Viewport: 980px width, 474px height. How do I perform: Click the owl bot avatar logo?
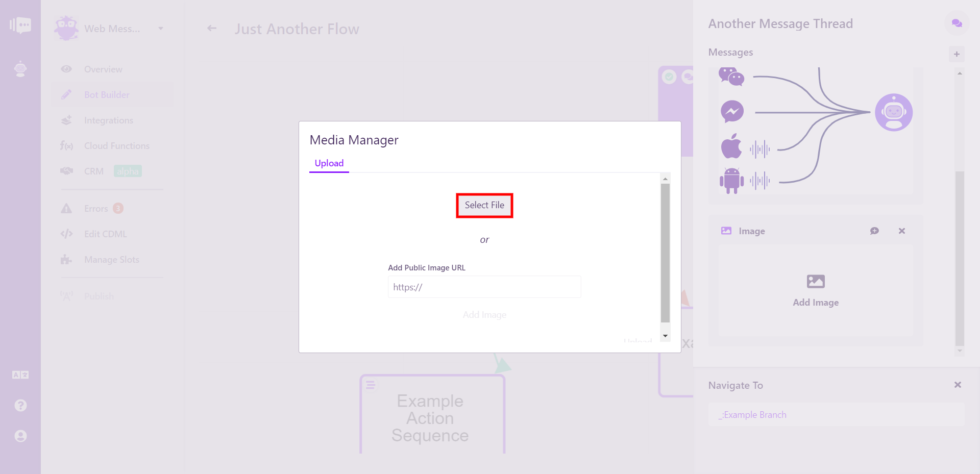coord(66,28)
